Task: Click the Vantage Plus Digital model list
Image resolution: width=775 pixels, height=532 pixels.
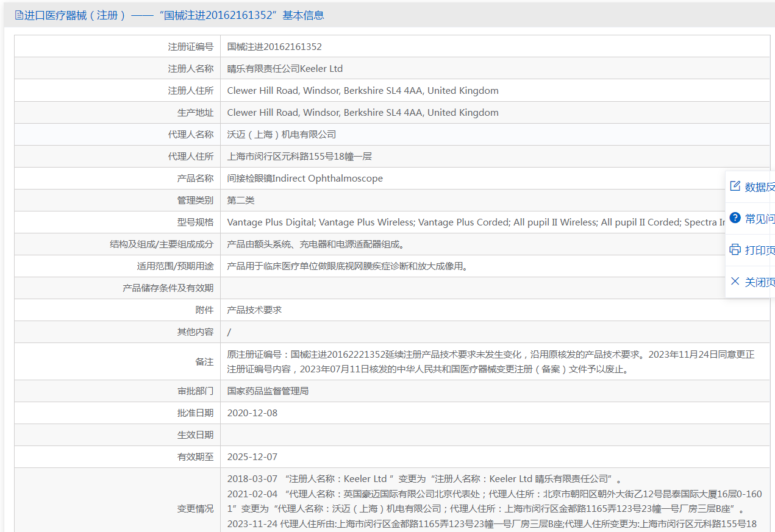Action: pyautogui.click(x=476, y=222)
